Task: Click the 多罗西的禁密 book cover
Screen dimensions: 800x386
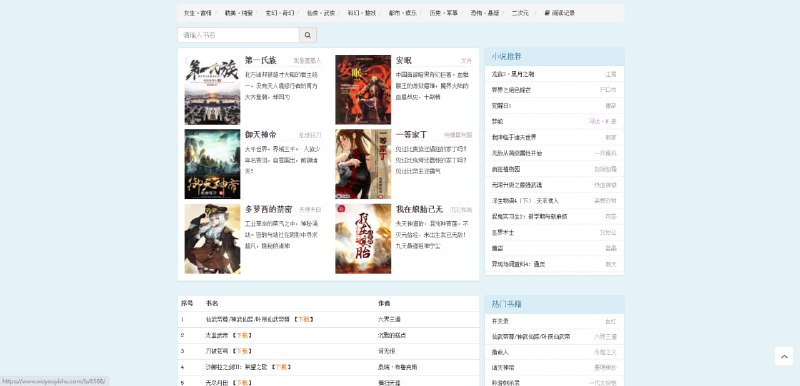Action: coord(212,239)
